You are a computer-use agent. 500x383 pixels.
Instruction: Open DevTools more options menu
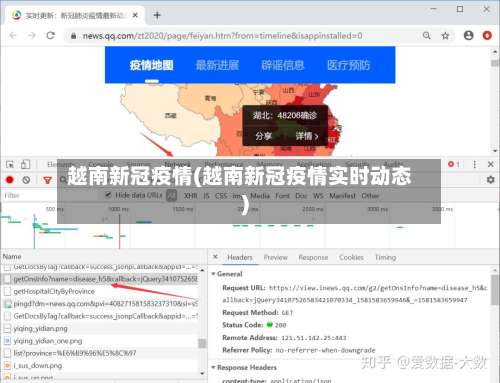[474, 164]
